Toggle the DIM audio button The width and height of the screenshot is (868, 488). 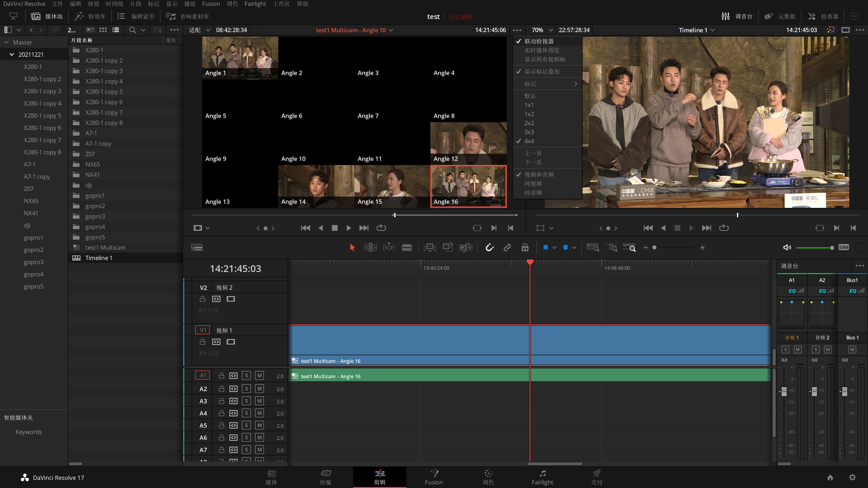pos(844,248)
